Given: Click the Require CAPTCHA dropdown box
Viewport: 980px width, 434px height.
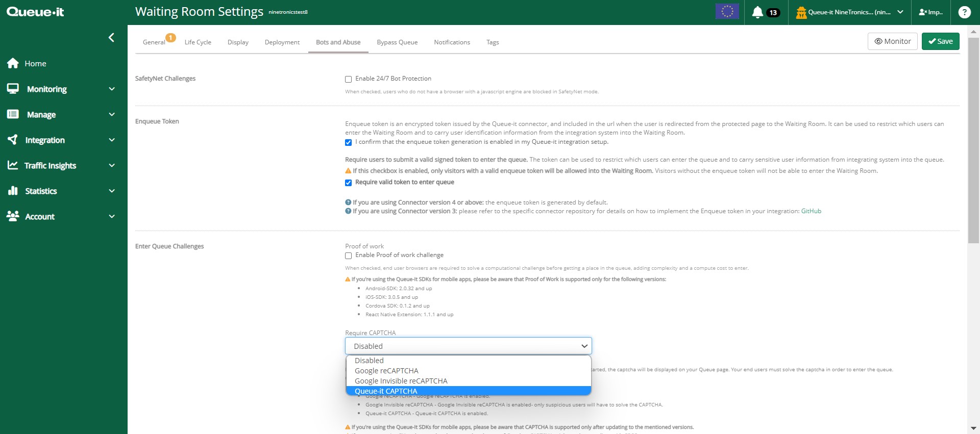Looking at the screenshot, I should 468,346.
